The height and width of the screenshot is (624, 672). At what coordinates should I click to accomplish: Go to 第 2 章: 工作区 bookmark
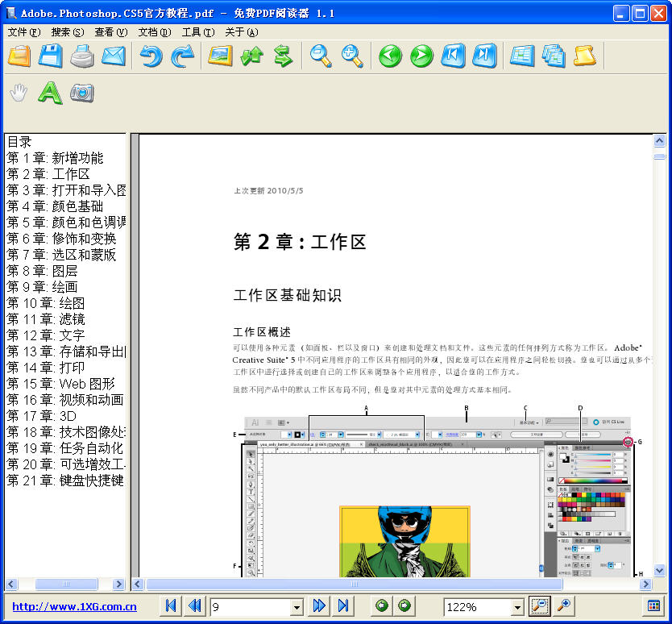pyautogui.click(x=48, y=174)
